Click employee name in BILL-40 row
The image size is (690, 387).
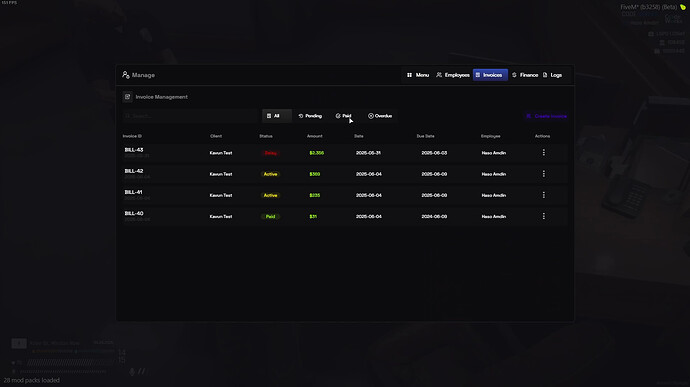pyautogui.click(x=494, y=217)
